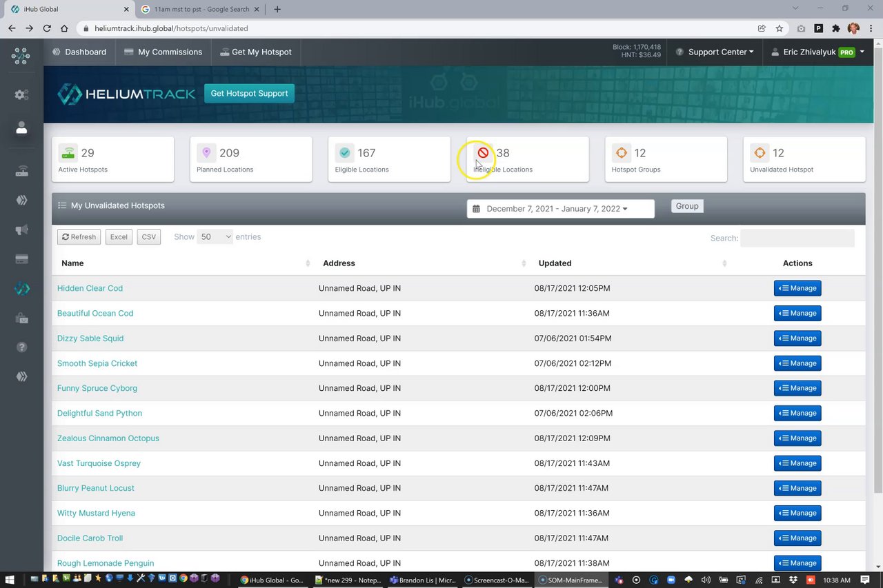Open the date range picker dropdown
Viewport: 883px width, 588px height.
click(561, 209)
